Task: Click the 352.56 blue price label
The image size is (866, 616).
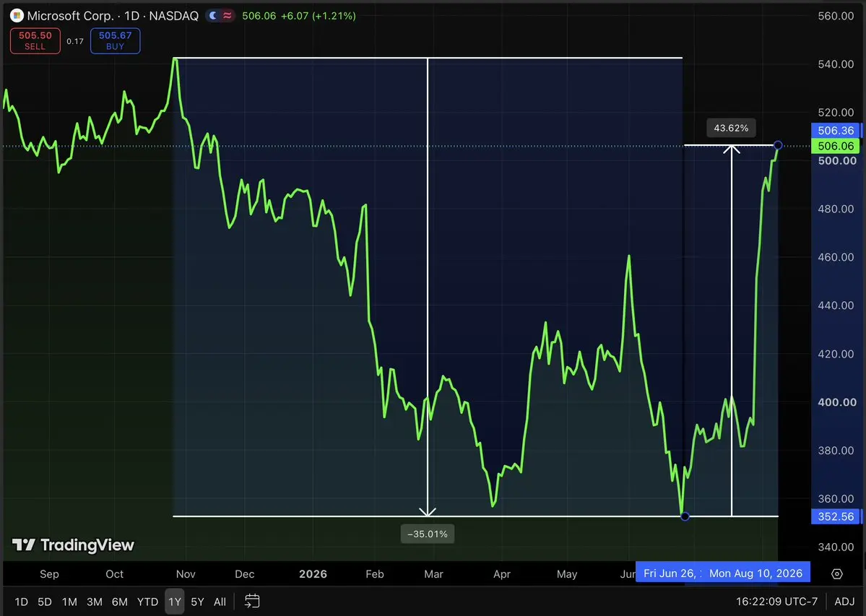Action: point(836,516)
